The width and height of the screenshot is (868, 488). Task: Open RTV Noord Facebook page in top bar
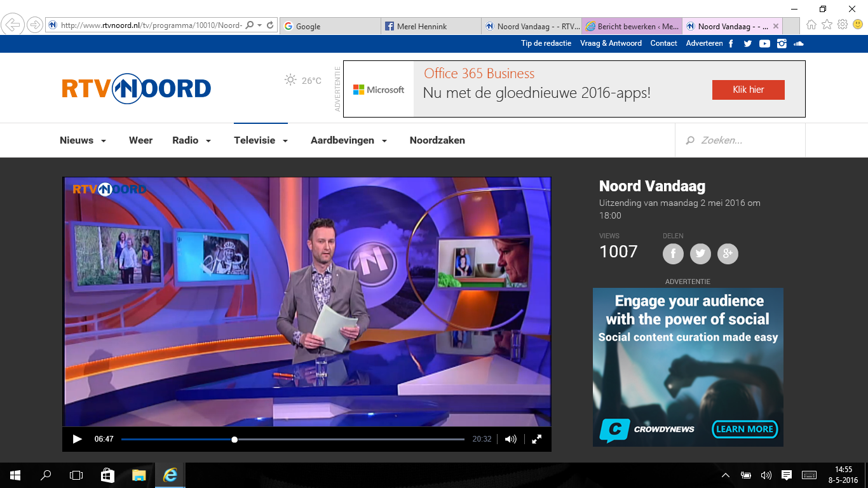coord(731,44)
